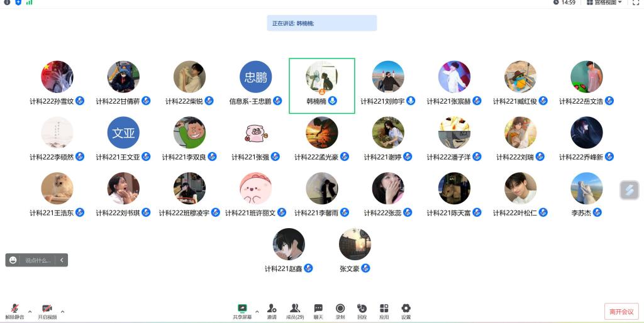
Task: Open the grid view layout dropdown
Action: [x=604, y=3]
